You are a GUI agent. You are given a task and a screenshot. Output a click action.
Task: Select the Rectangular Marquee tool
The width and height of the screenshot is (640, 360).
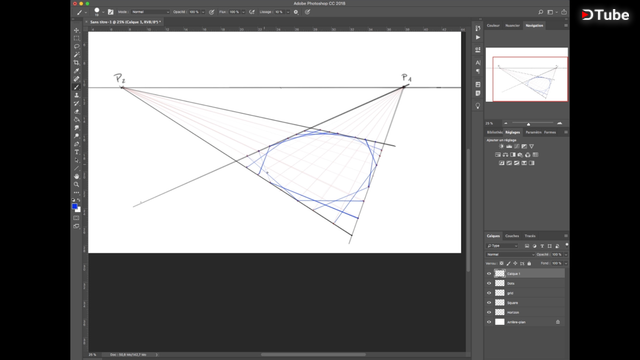click(x=76, y=38)
